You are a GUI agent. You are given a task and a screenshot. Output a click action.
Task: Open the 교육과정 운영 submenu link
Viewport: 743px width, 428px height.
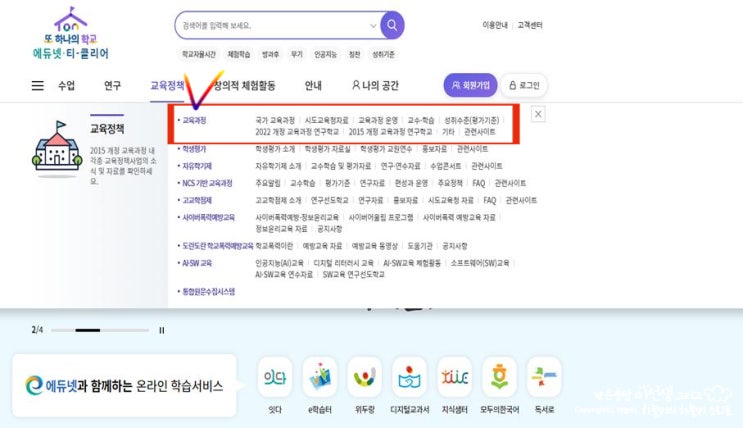click(x=378, y=120)
